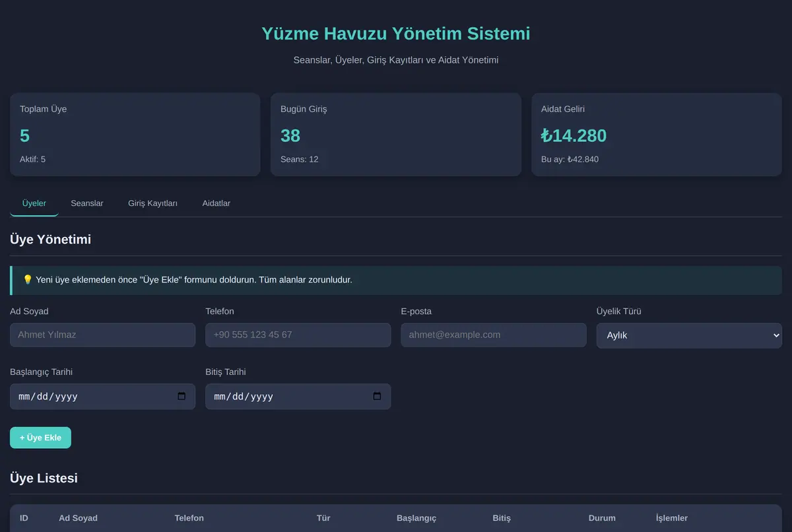792x532 pixels.
Task: Click the E-posta input field
Action: 494,335
